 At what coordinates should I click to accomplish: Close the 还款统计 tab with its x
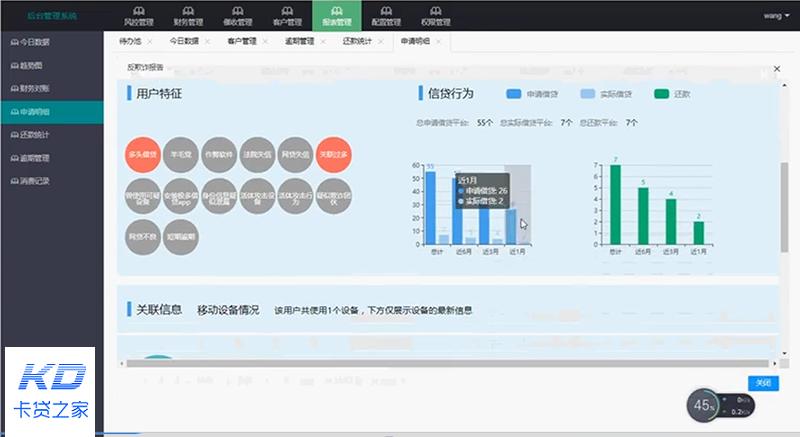tap(381, 41)
